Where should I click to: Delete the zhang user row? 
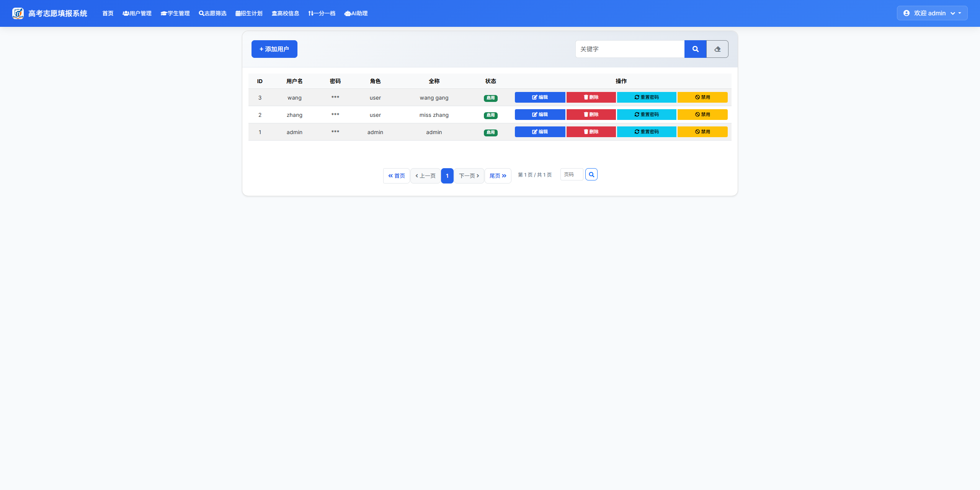[x=591, y=115]
